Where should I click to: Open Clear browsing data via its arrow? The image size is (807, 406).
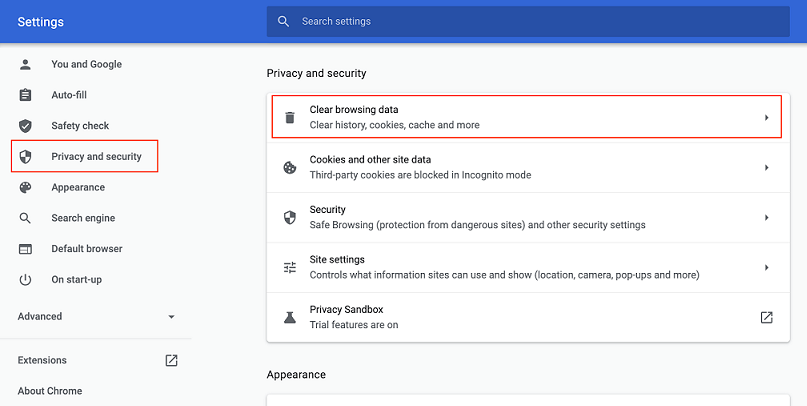pos(766,117)
